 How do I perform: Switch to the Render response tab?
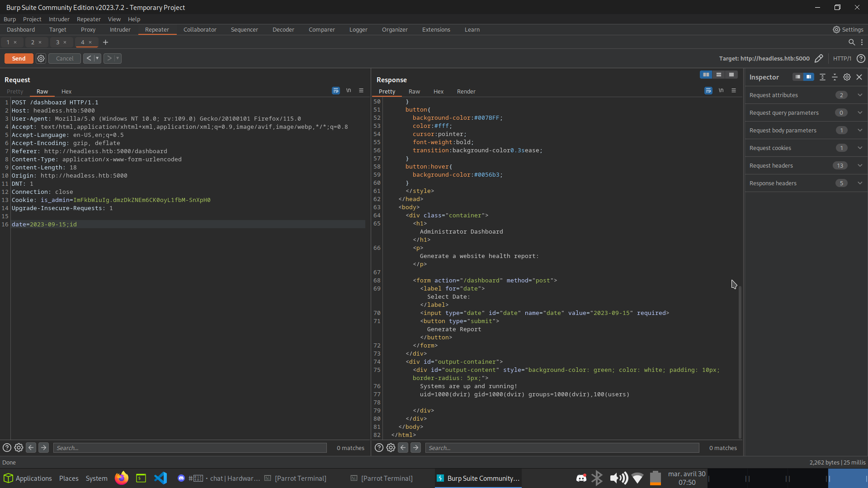(x=466, y=91)
